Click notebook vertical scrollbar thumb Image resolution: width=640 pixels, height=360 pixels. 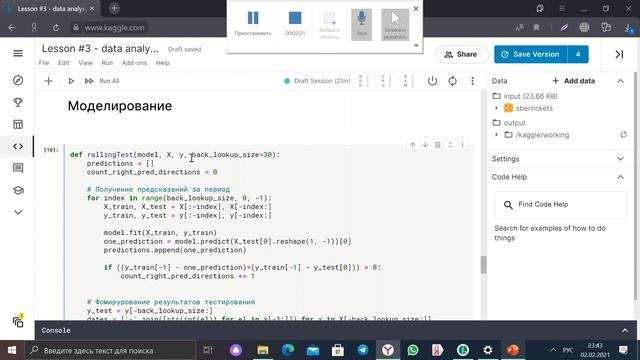click(x=484, y=264)
